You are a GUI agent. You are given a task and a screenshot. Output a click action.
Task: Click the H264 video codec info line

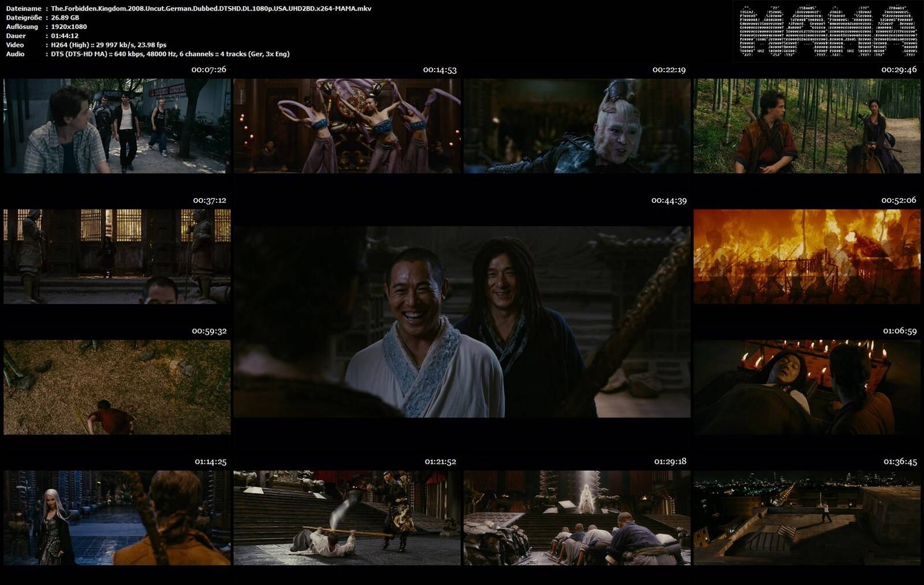109,44
